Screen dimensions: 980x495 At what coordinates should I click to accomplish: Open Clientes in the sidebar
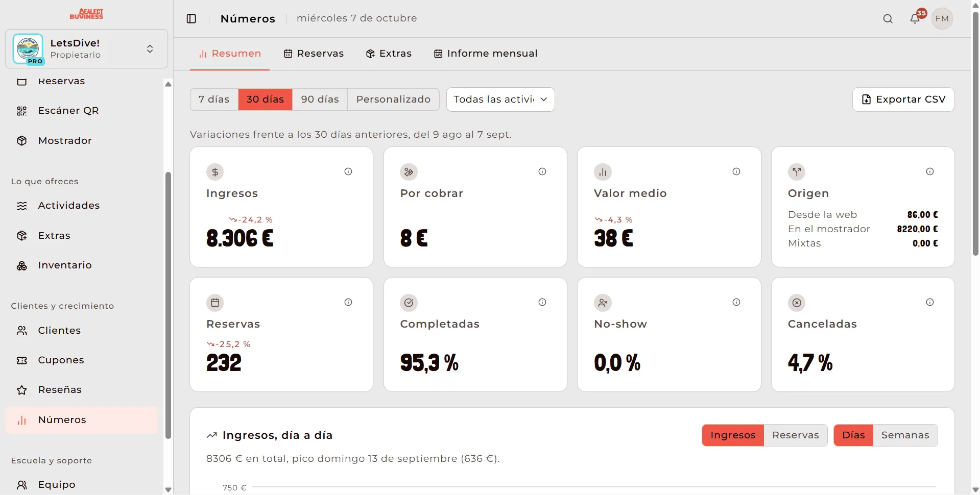[82, 331]
